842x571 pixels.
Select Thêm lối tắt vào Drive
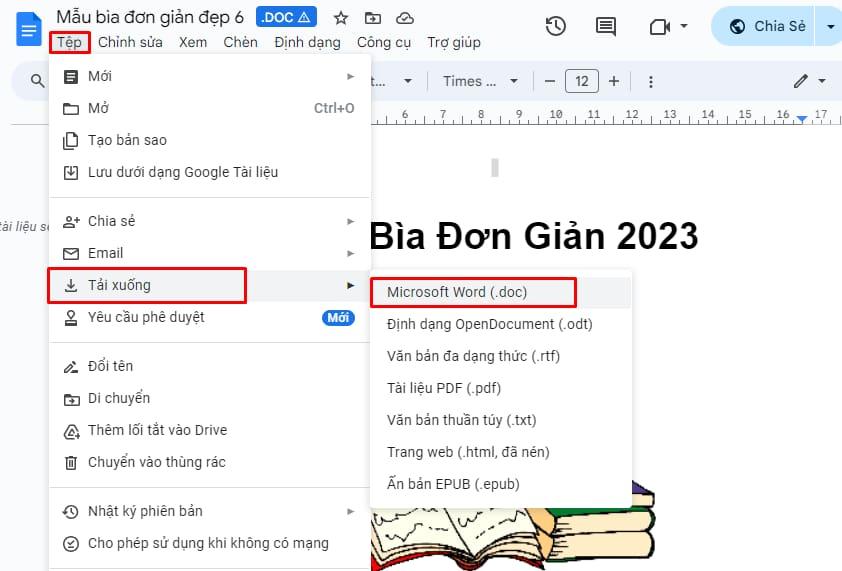[209, 430]
